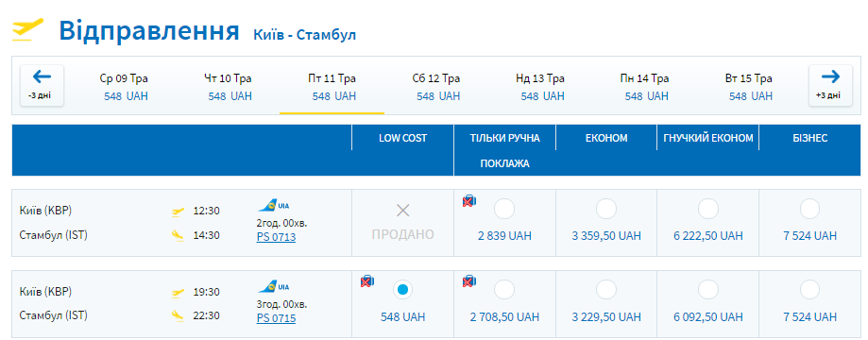868x340 pixels.
Task: Switch to Сб 12 Тра date tab
Action: coord(436,87)
